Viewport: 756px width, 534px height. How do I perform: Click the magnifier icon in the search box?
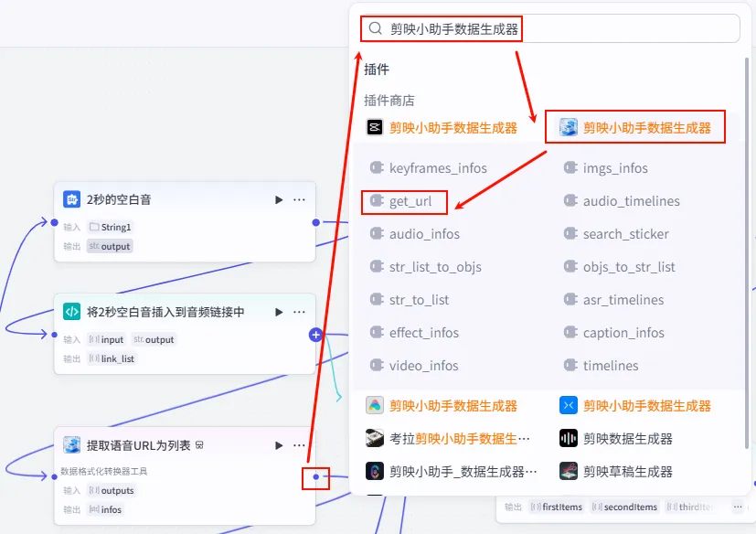point(376,28)
